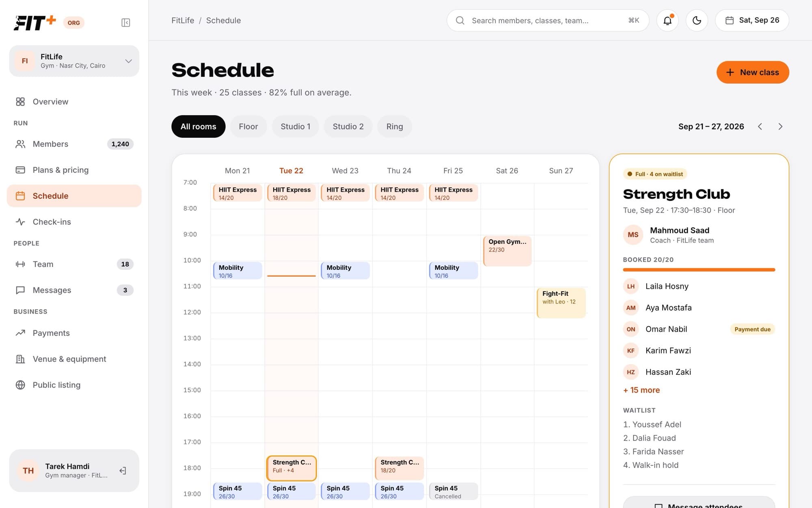This screenshot has width=812, height=508.
Task: Click the FIT+ logo
Action: tap(35, 23)
